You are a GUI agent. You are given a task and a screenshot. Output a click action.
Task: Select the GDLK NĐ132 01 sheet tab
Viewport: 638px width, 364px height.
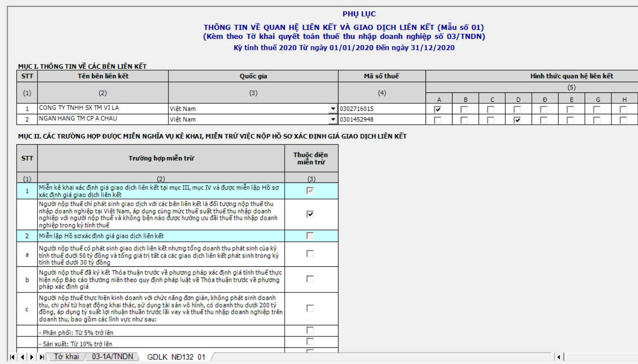[176, 357]
